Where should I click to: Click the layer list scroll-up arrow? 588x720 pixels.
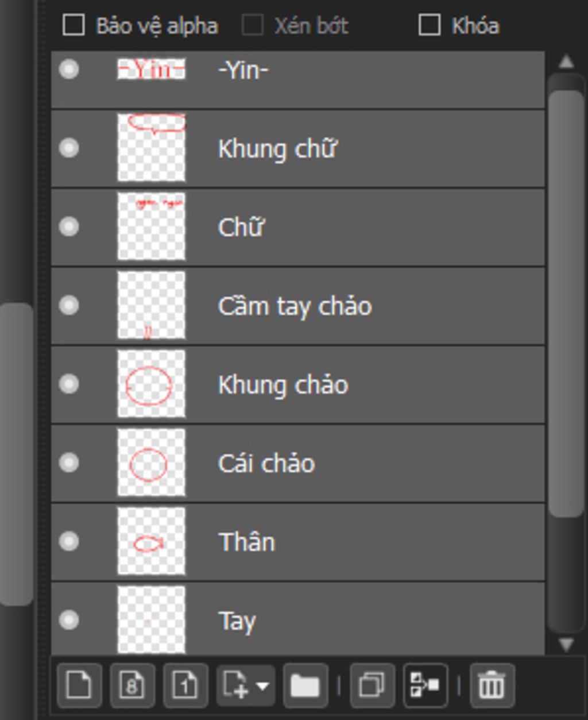coord(566,61)
